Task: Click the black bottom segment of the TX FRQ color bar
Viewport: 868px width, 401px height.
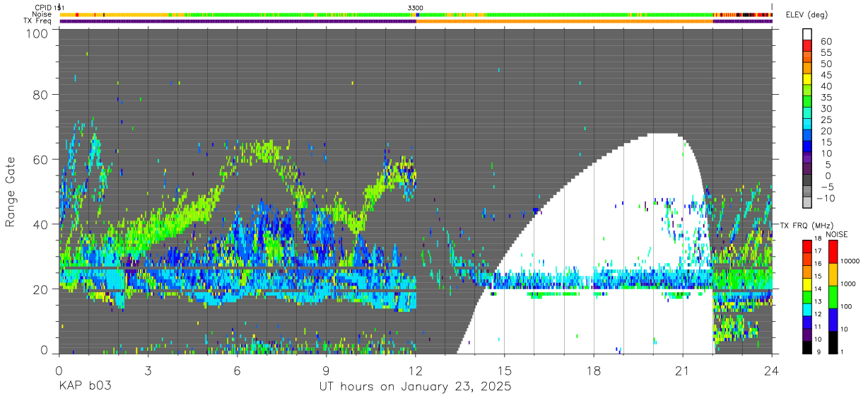Action: coord(807,347)
